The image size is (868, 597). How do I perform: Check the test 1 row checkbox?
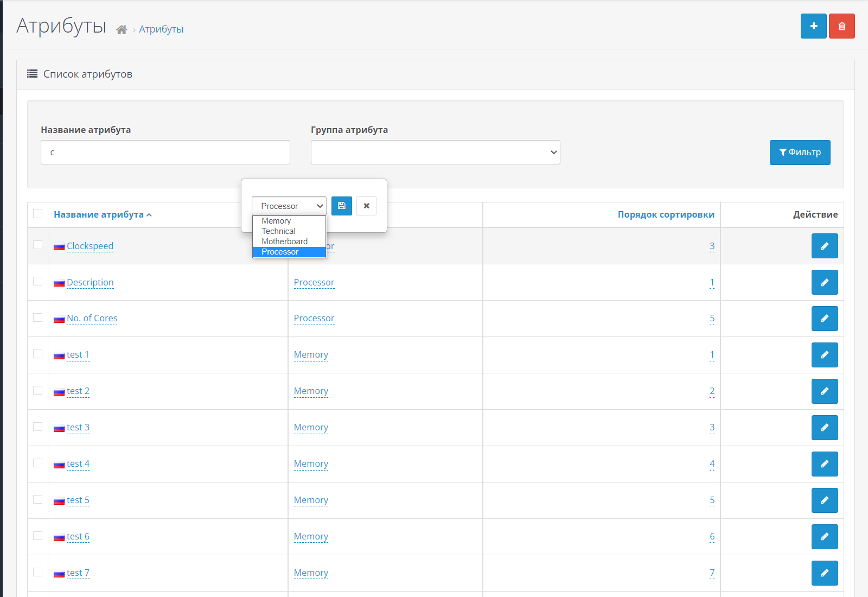(37, 354)
